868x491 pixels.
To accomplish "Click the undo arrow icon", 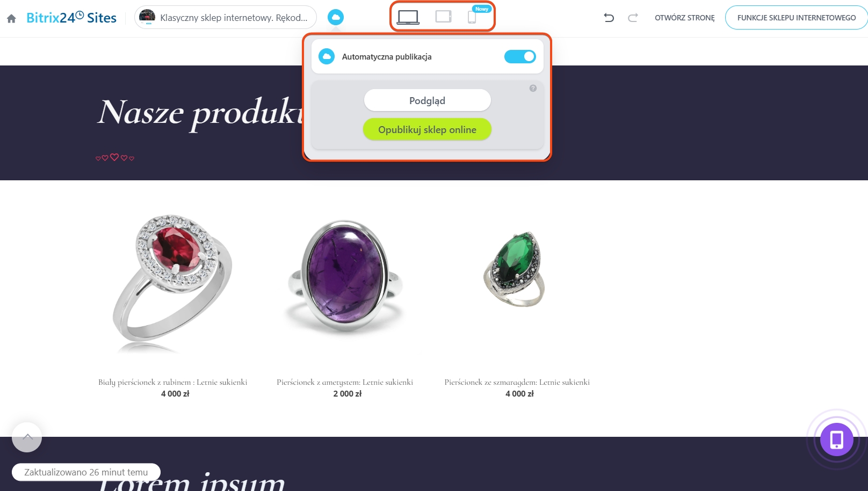I will (x=609, y=18).
